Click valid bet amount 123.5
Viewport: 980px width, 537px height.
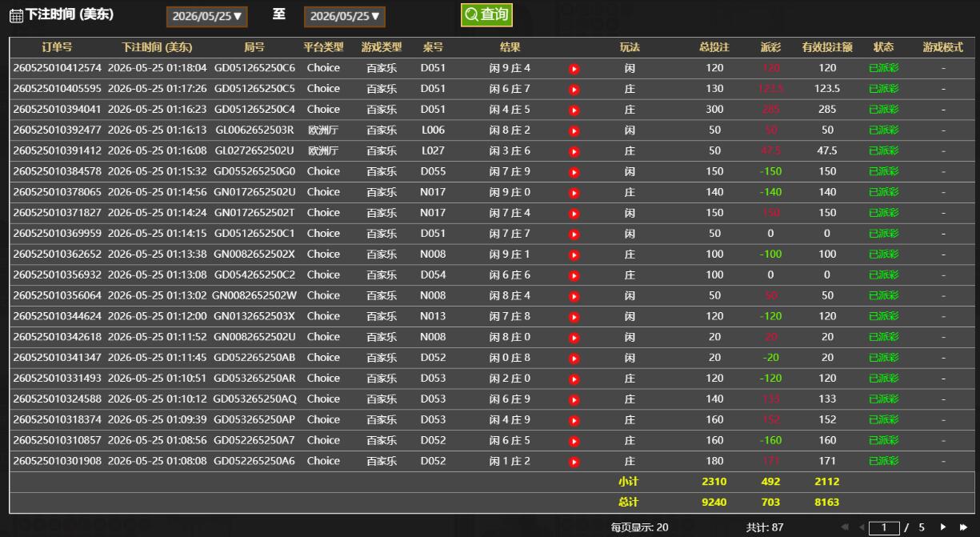pos(827,89)
